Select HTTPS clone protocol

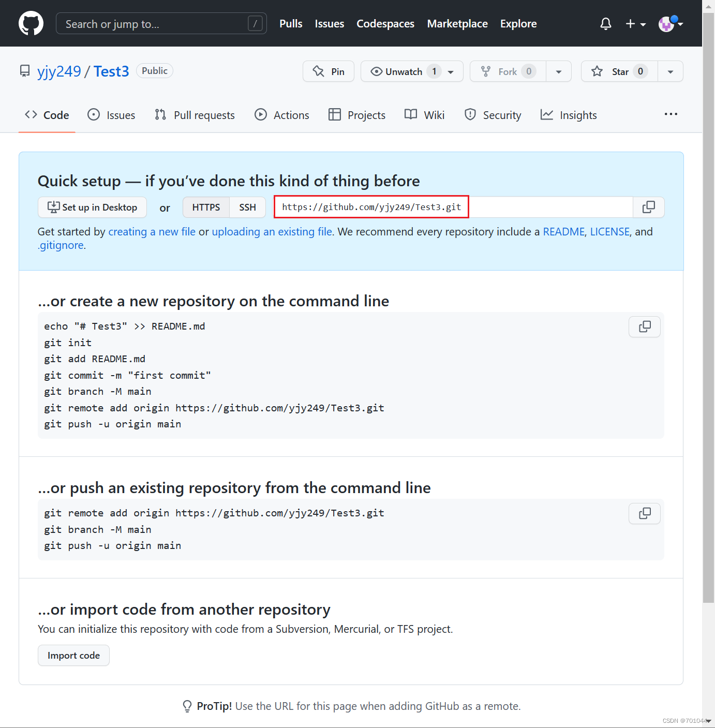[206, 207]
